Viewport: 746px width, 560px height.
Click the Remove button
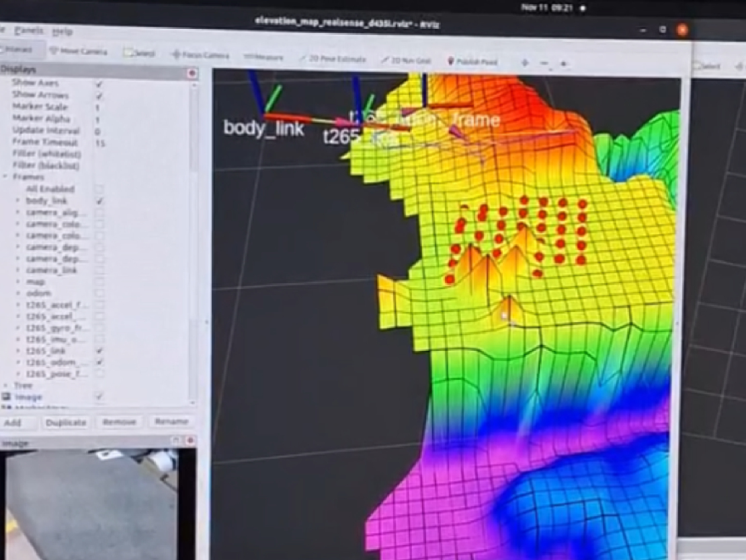(119, 422)
